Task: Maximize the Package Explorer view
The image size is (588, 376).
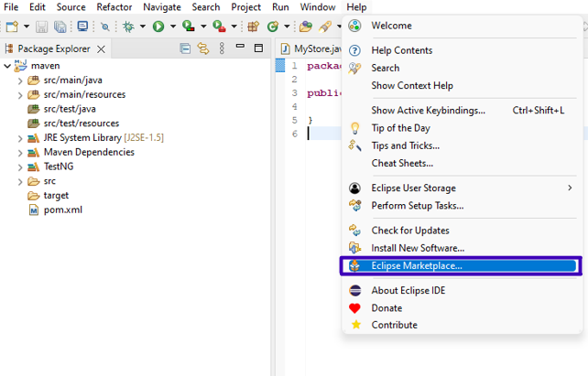Action: [258, 48]
